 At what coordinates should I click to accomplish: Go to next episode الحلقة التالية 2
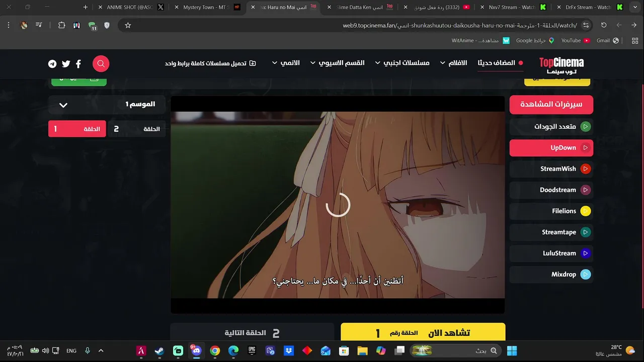pyautogui.click(x=252, y=333)
